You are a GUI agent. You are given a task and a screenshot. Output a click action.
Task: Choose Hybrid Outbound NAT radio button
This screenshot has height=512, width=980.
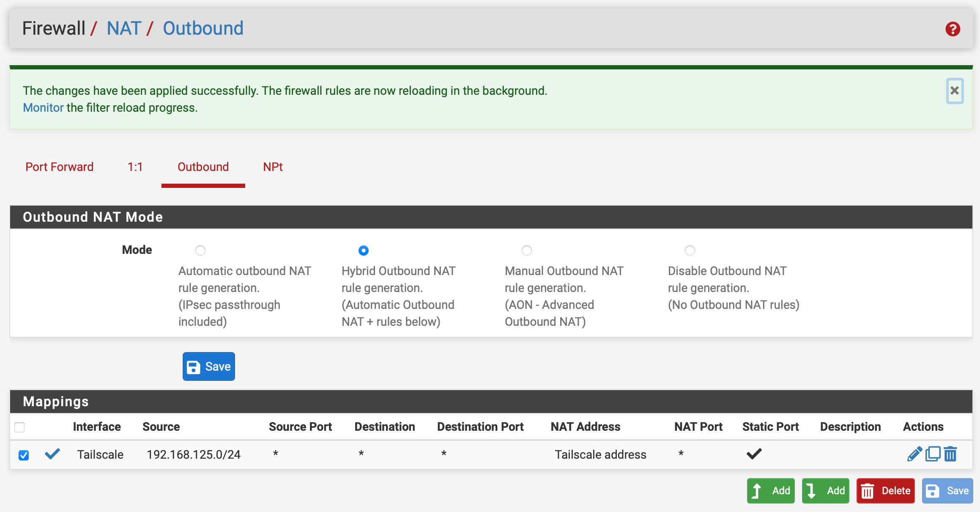[363, 250]
